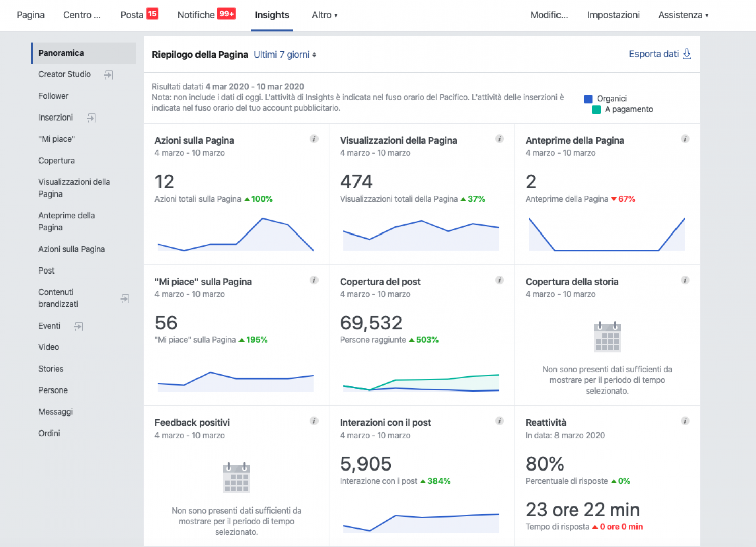Click external-link icon beside Inserzioni

coord(91,118)
